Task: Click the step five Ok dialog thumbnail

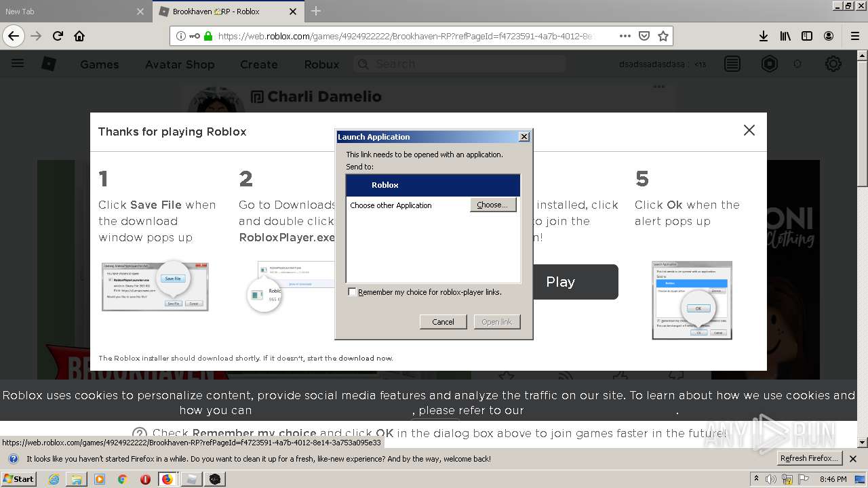Action: coord(692,300)
